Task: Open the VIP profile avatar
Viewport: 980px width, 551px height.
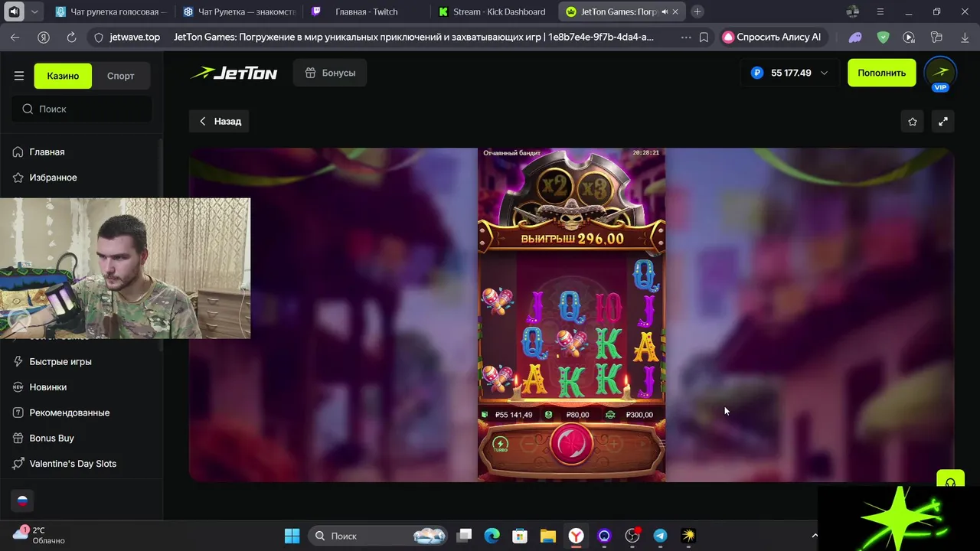Action: (940, 73)
